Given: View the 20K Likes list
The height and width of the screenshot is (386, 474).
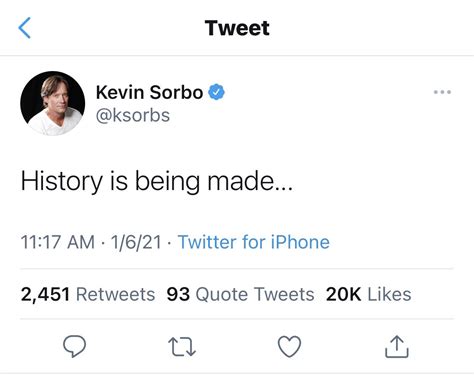Looking at the screenshot, I should pos(369,294).
